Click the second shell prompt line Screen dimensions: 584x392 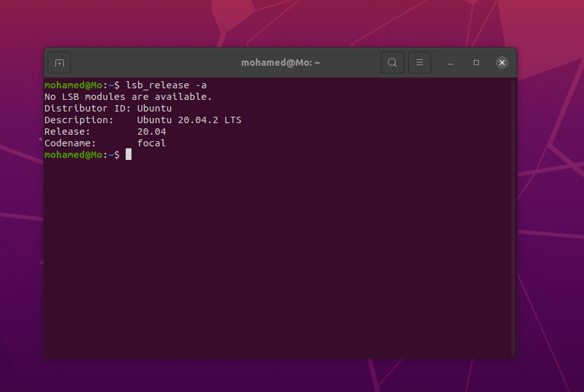click(84, 155)
